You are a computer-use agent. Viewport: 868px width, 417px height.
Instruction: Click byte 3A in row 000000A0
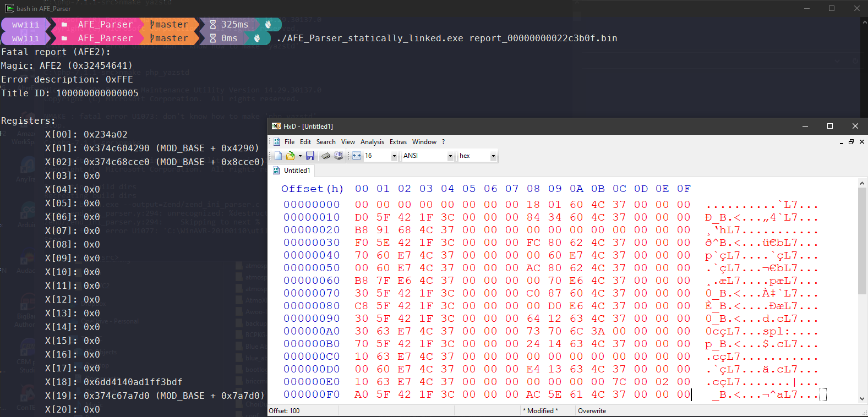click(598, 331)
